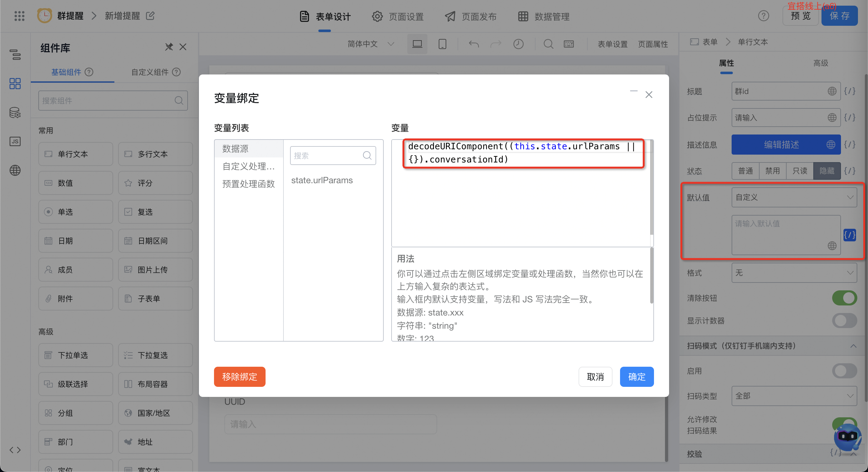Switch to desktop preview device
The image size is (868, 472).
[417, 44]
